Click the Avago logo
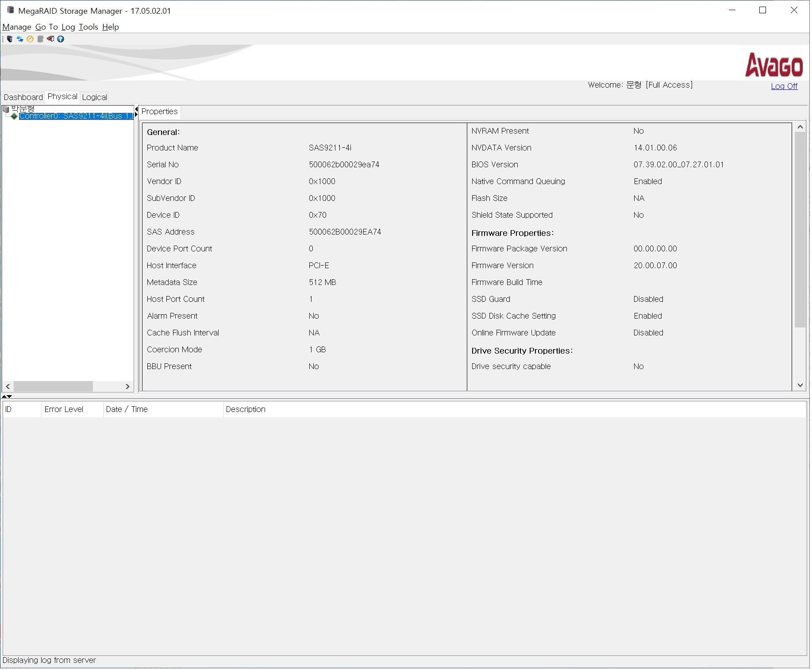This screenshot has height=670, width=812. [x=774, y=65]
